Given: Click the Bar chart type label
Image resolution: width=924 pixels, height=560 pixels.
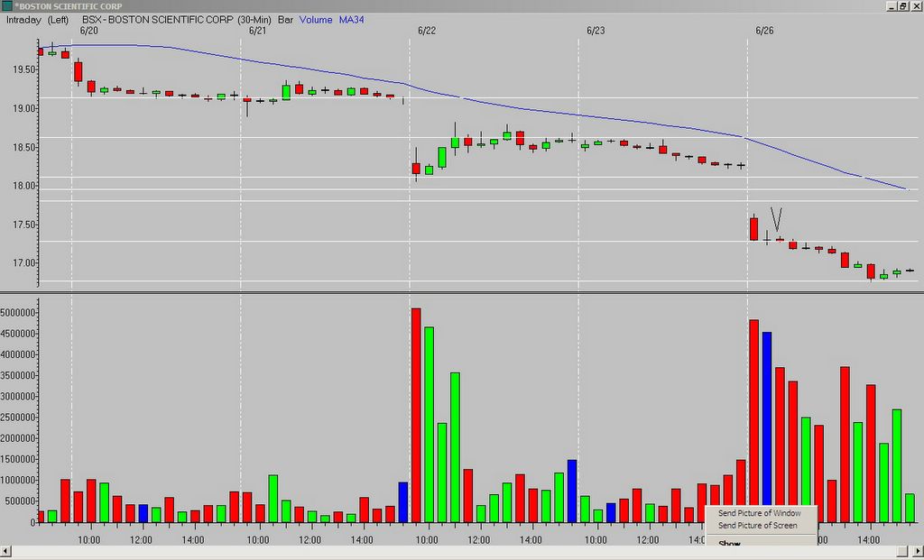Looking at the screenshot, I should coord(285,20).
